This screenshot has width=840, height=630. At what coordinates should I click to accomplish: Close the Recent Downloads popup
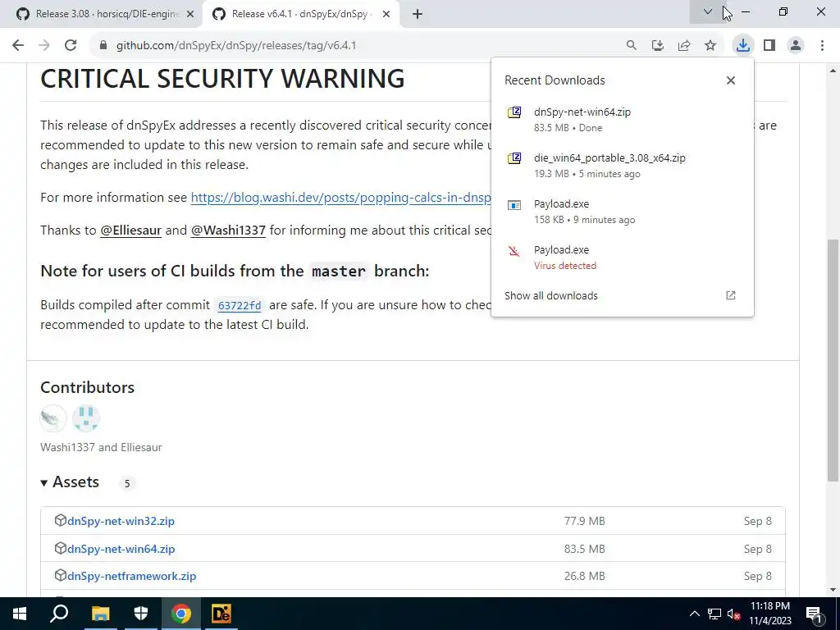tap(731, 80)
